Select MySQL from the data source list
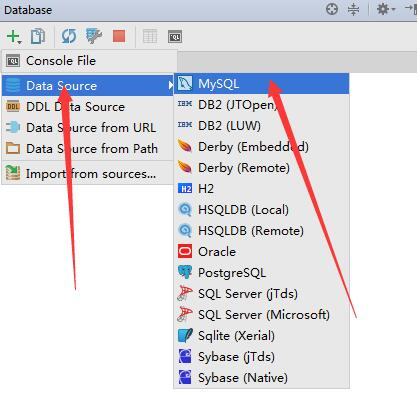The height and width of the screenshot is (406, 417). pos(262,84)
